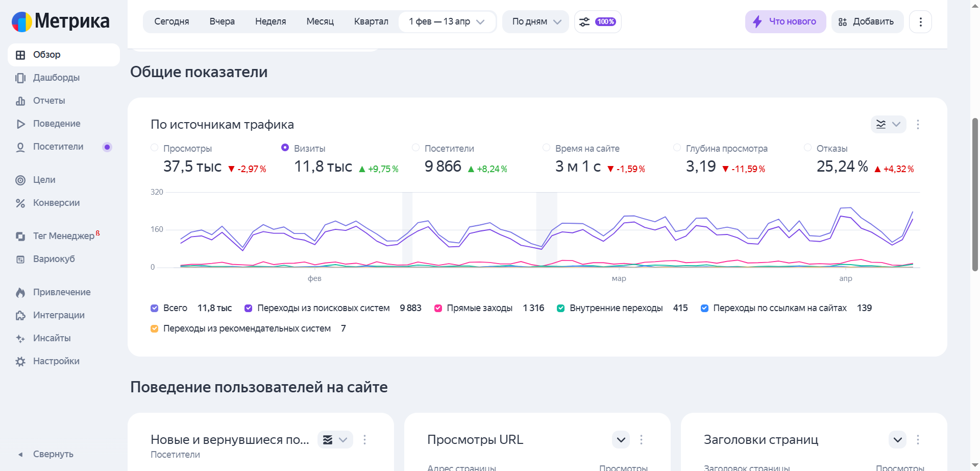Viewport: 980px width, 471px height.
Task: Open the date range dropdown 1 фев — 13 апр
Action: 447,21
